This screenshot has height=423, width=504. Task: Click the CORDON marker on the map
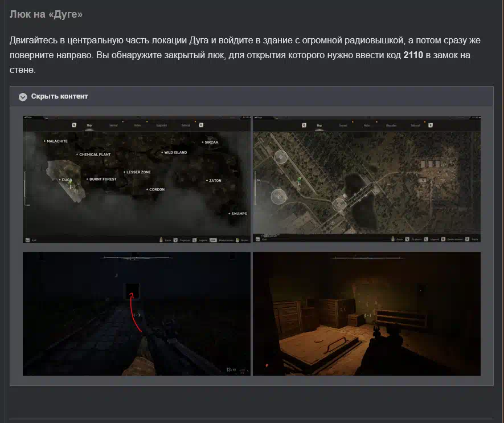click(156, 189)
